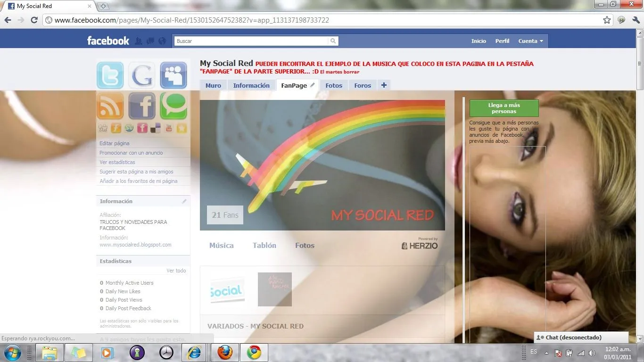Click the small YouTube icon
The image size is (644, 362).
(168, 128)
